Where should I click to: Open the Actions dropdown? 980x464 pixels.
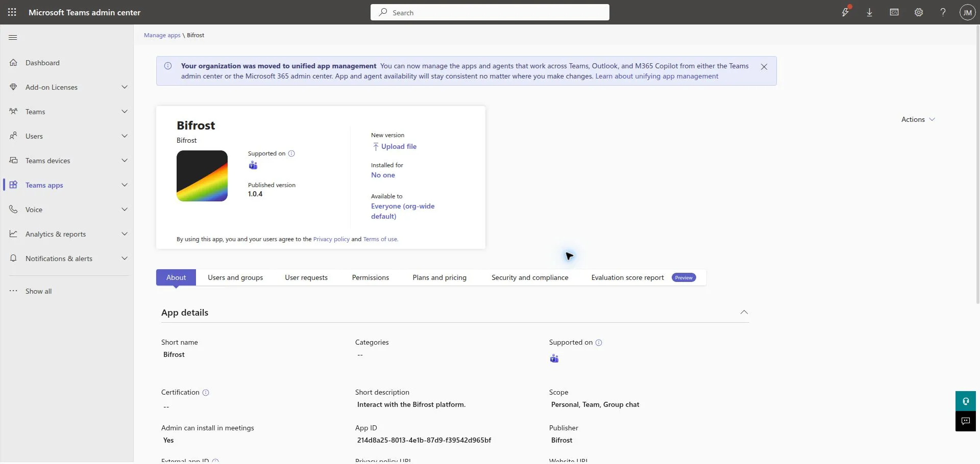(x=918, y=119)
